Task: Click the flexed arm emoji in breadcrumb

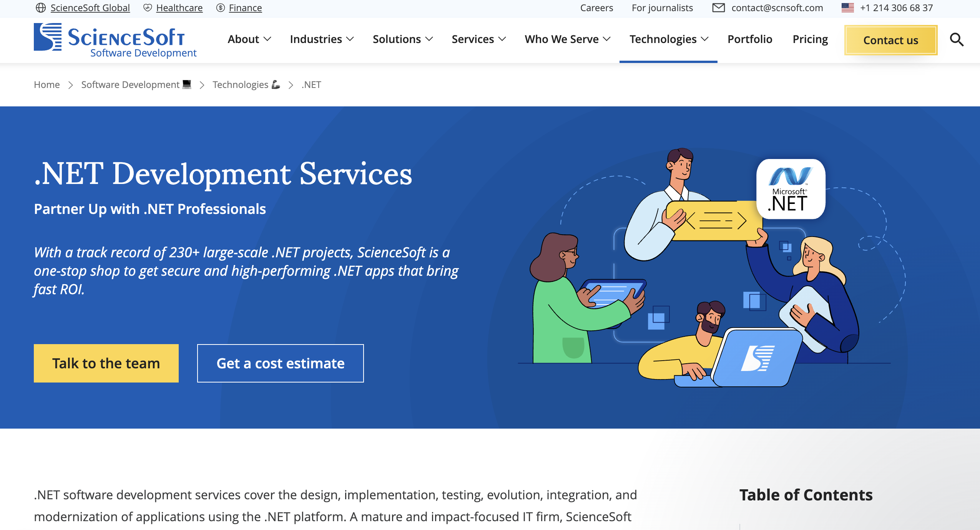Action: (x=276, y=84)
